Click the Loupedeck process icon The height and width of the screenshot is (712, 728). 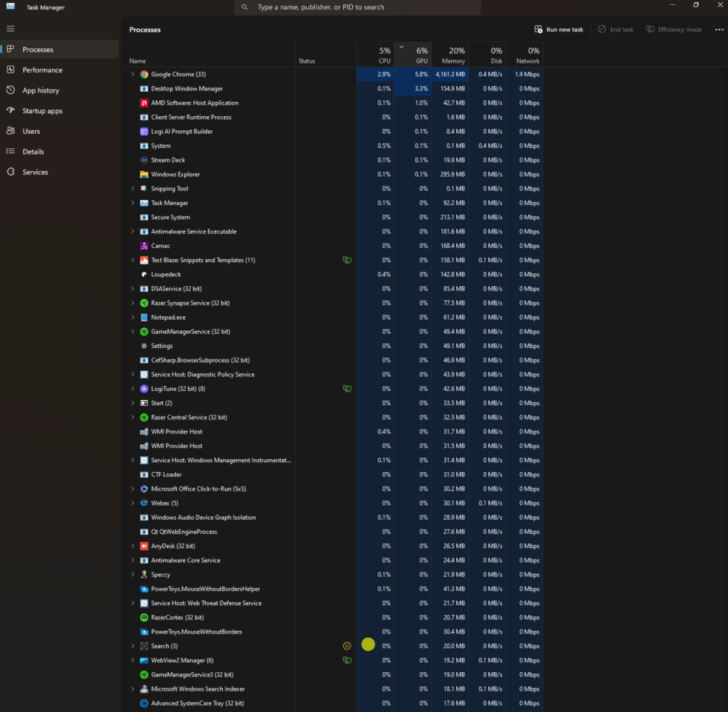point(144,275)
